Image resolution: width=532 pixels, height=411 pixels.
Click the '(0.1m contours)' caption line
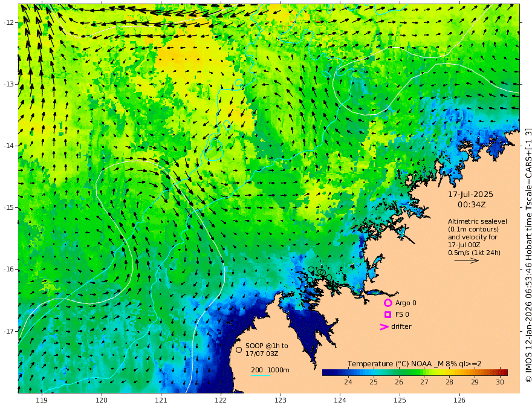(x=473, y=229)
